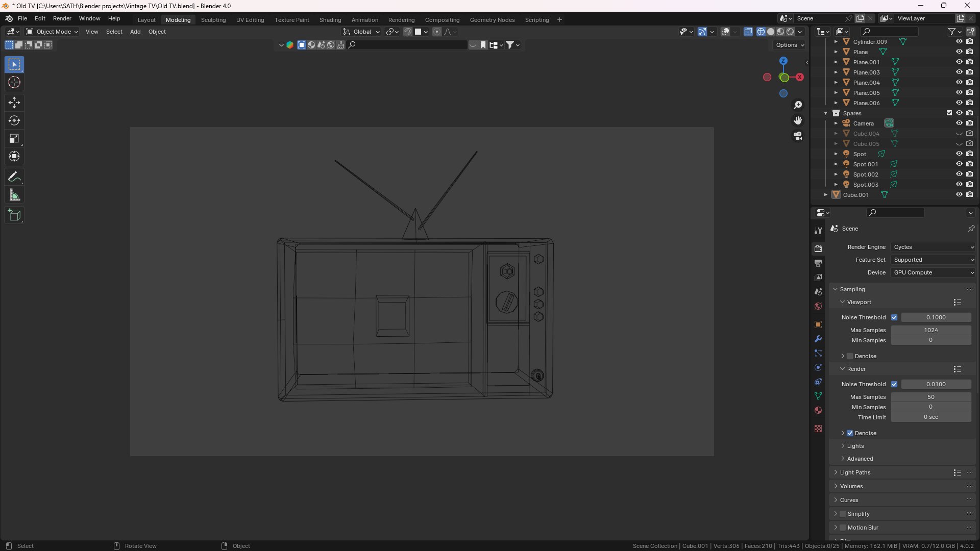Open the Render Engine dropdown
Viewport: 980px width, 551px height.
coord(933,247)
